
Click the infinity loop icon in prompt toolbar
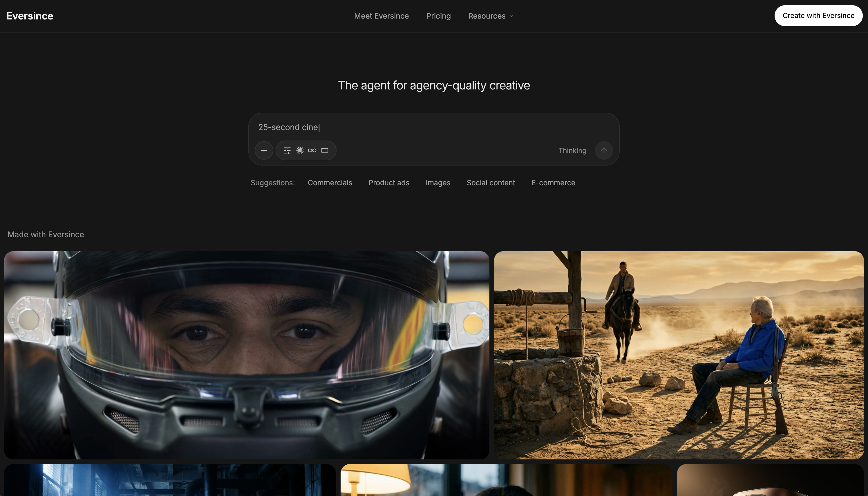tap(312, 150)
